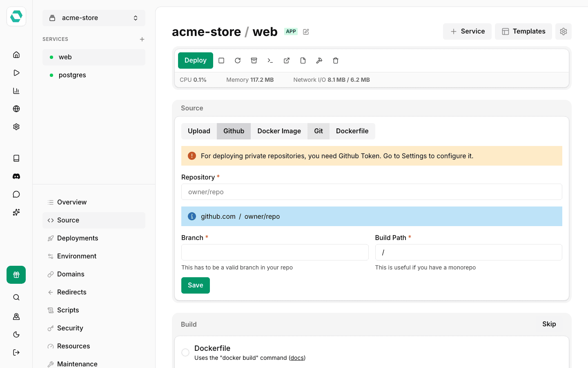
Task: Click Skip in the Build section
Action: point(549,324)
